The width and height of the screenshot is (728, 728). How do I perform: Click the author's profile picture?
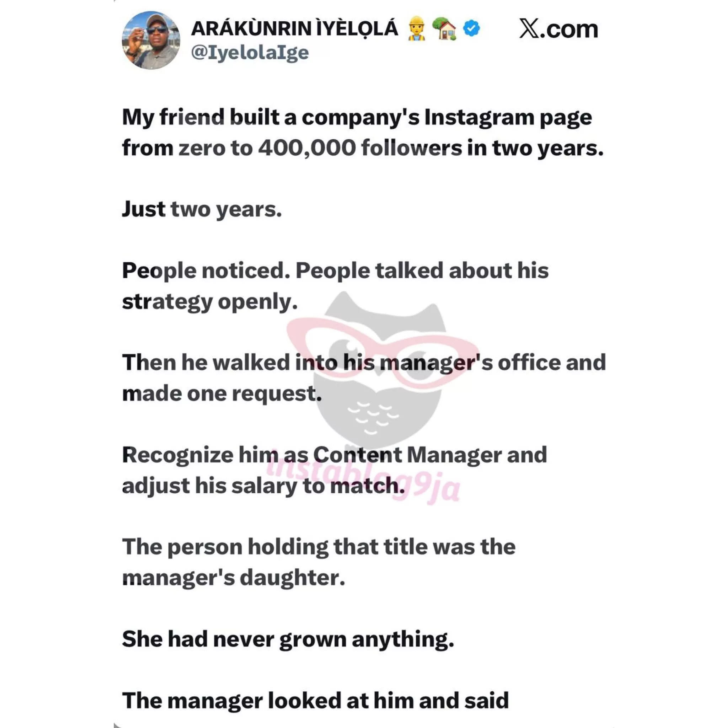pyautogui.click(x=151, y=40)
